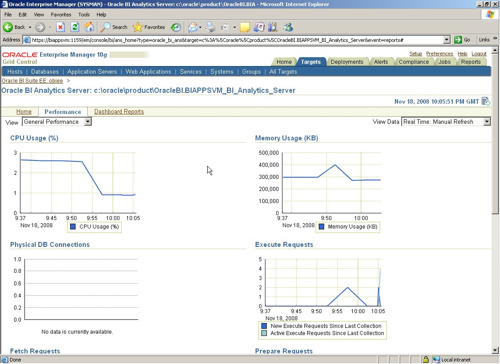Open the View General Performance dropdown
This screenshot has width=500, height=364.
click(x=57, y=122)
